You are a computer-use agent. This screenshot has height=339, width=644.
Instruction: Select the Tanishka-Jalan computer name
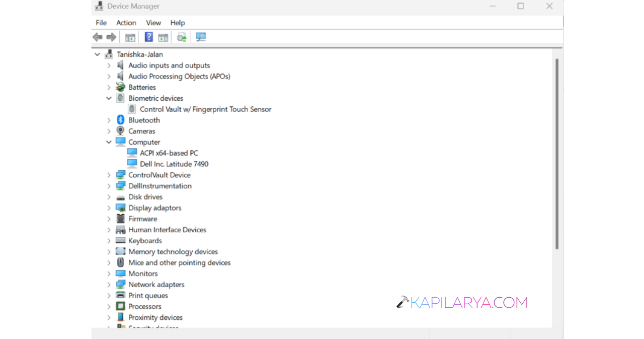140,54
